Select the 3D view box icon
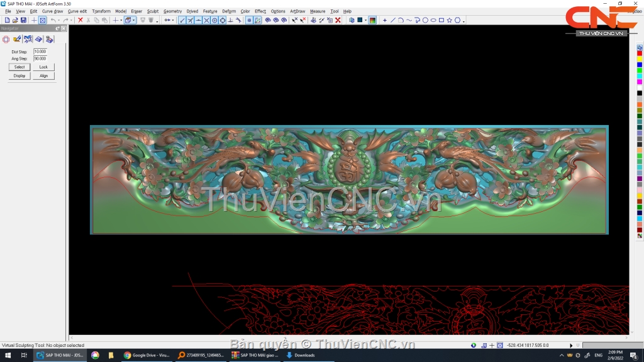Viewport: 644px width, 362px height. pos(128,20)
